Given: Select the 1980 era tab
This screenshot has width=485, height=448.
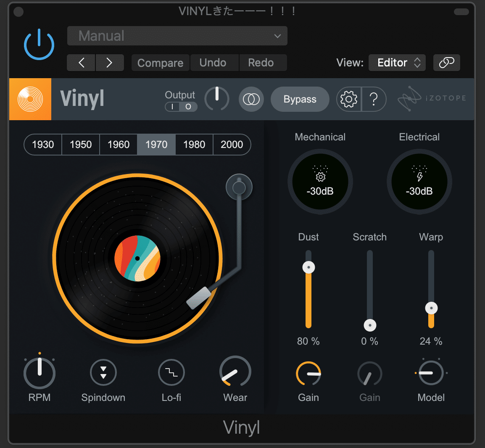Looking at the screenshot, I should click(x=194, y=145).
